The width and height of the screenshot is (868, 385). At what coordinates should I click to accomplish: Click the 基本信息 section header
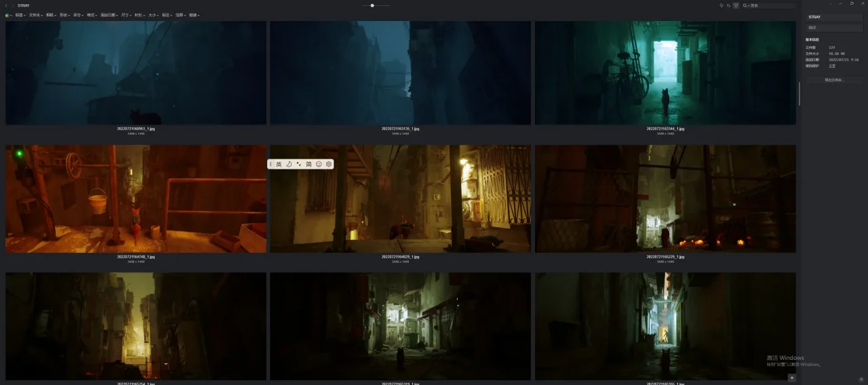tap(812, 39)
